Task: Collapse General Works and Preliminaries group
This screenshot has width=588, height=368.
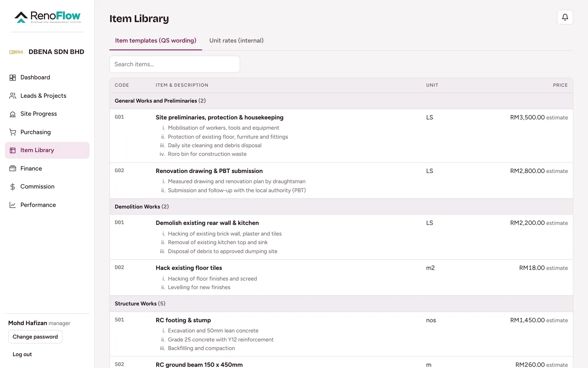Action: 341,101
